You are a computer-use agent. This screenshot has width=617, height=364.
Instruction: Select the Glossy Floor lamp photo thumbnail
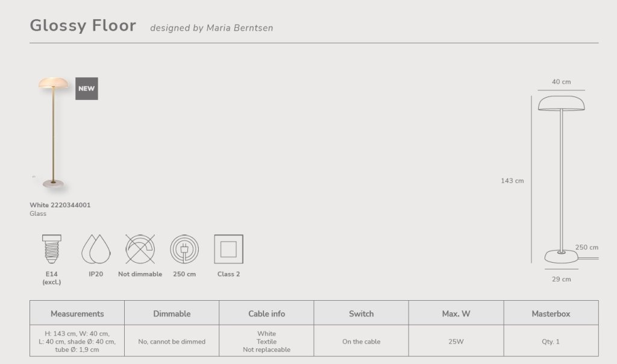pos(53,133)
